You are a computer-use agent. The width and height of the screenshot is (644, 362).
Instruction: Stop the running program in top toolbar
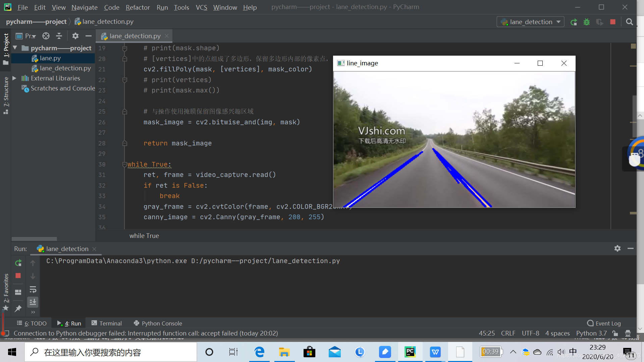[613, 22]
